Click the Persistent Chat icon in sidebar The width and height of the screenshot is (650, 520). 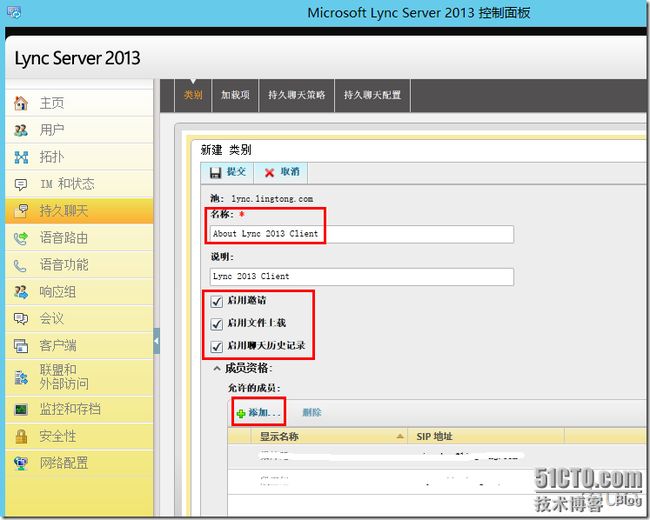(21, 211)
